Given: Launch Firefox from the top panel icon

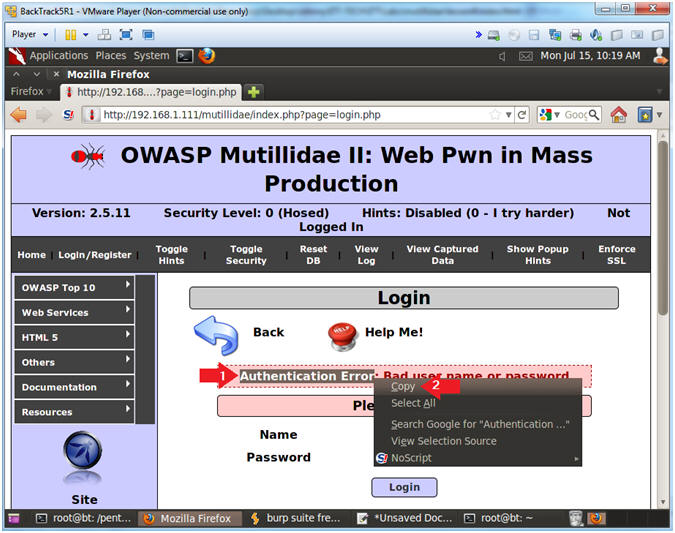Looking at the screenshot, I should 207,56.
